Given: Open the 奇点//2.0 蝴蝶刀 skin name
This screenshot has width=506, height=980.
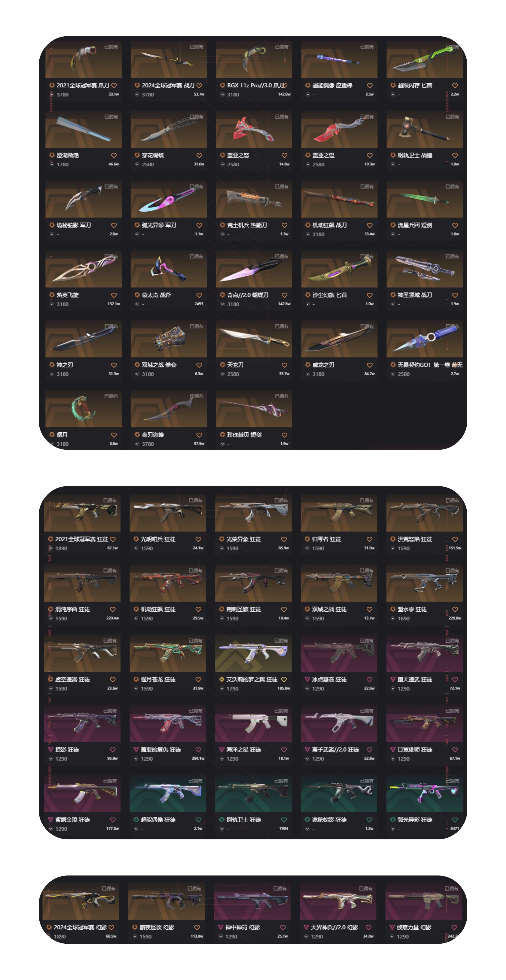Looking at the screenshot, I should pos(248,295).
